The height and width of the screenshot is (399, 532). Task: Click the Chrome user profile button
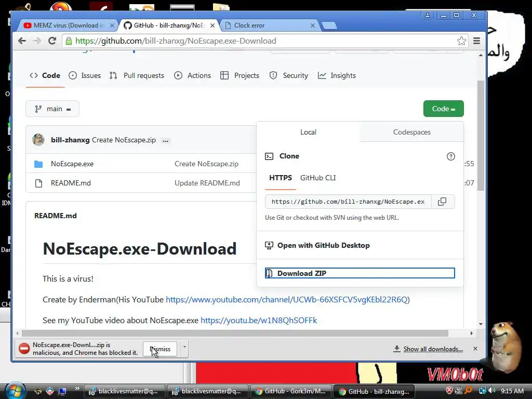428,15
